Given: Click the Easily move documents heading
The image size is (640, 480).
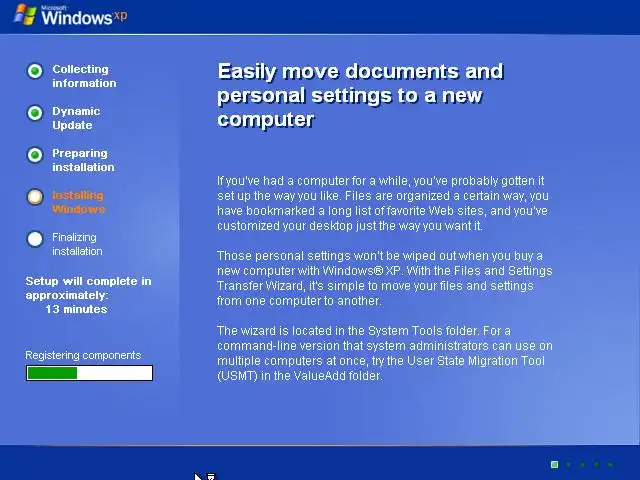Looking at the screenshot, I should (x=360, y=96).
